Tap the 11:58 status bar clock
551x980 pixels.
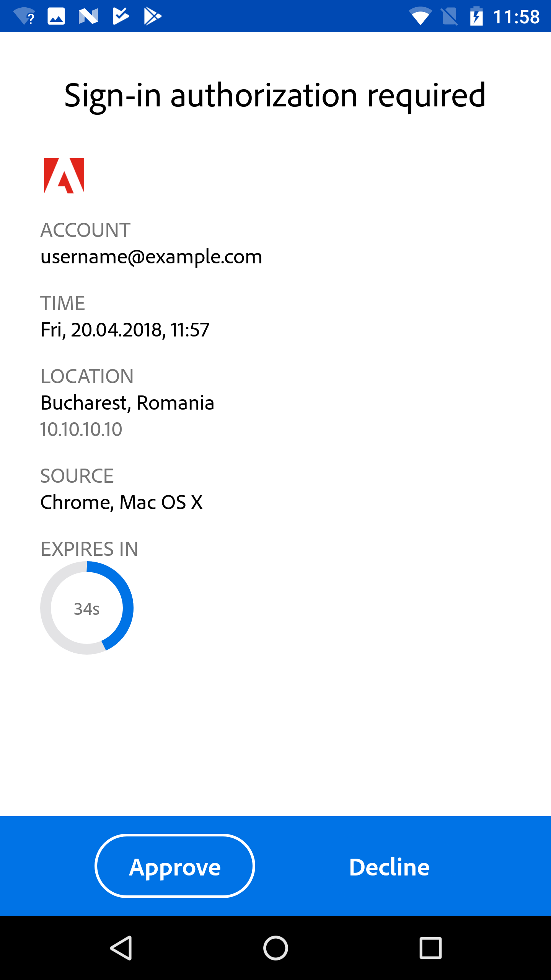[516, 17]
